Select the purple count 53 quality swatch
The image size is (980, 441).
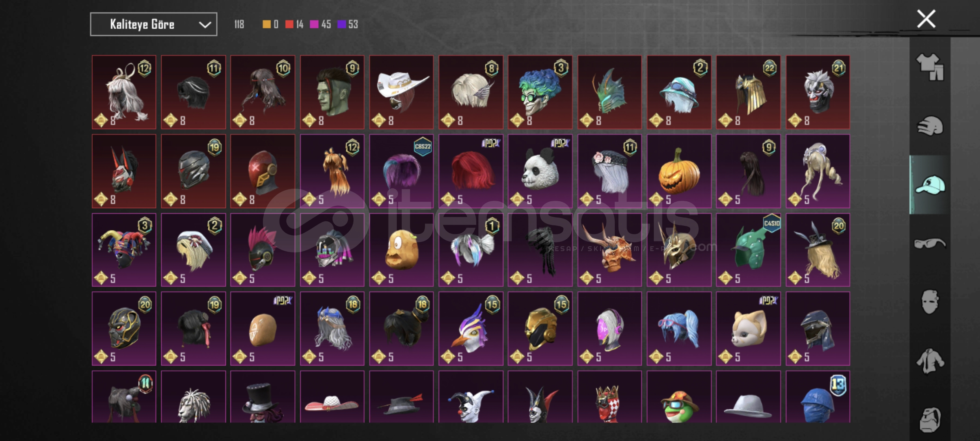click(348, 24)
